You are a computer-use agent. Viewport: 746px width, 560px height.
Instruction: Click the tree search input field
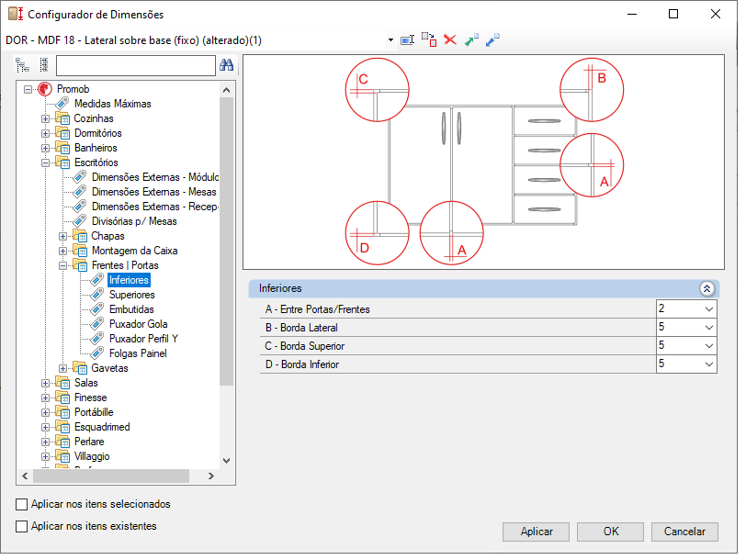(x=136, y=65)
